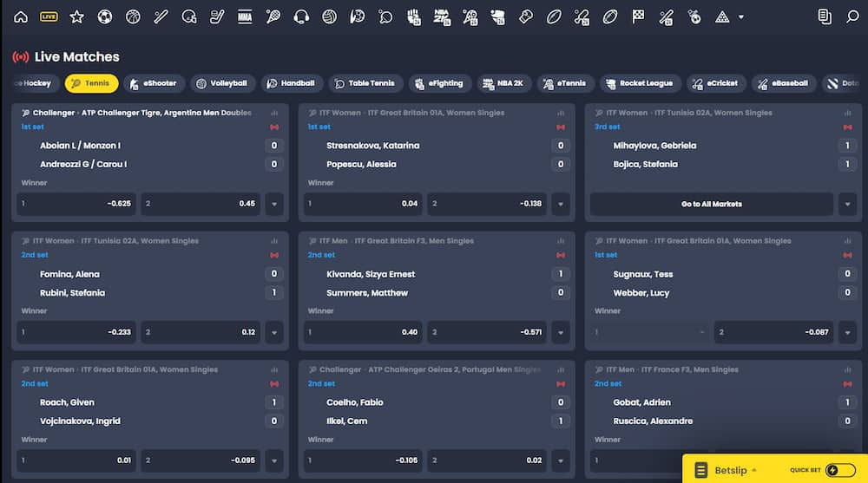Switch to the Rocket League tab
This screenshot has height=483, width=868.
(x=640, y=83)
